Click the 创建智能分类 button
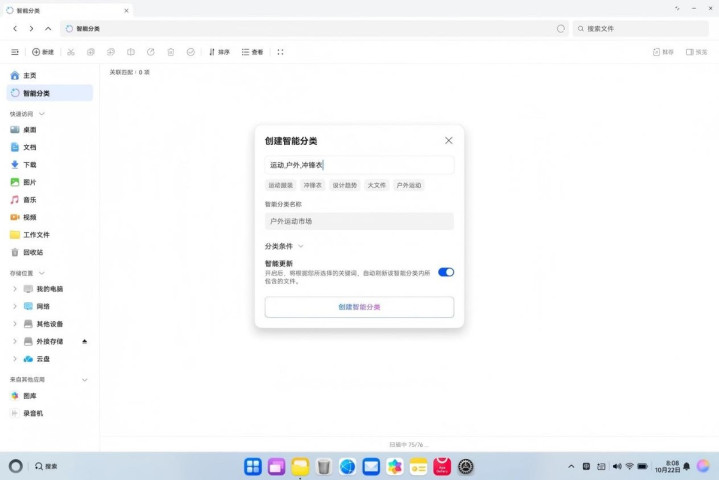The image size is (719, 480). (359, 307)
